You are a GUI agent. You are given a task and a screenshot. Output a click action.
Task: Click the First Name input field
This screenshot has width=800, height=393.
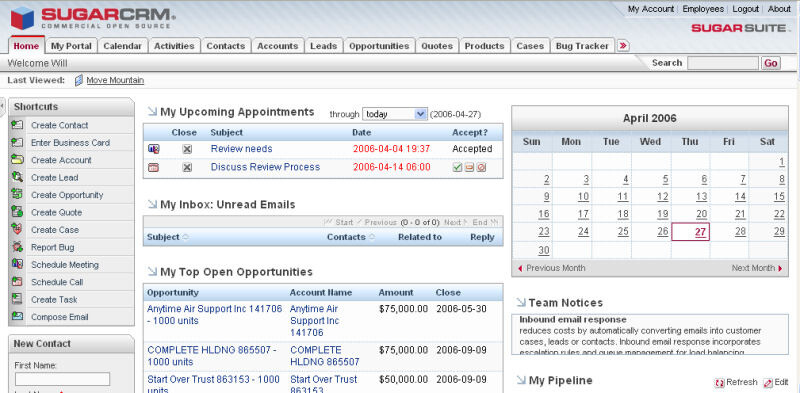(x=62, y=379)
